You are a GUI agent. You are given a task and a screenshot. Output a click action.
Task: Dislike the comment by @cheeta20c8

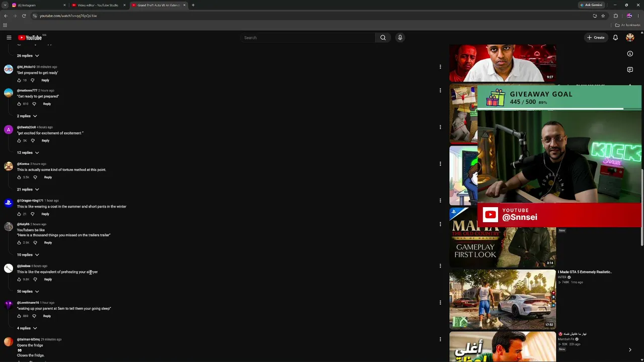click(x=33, y=141)
